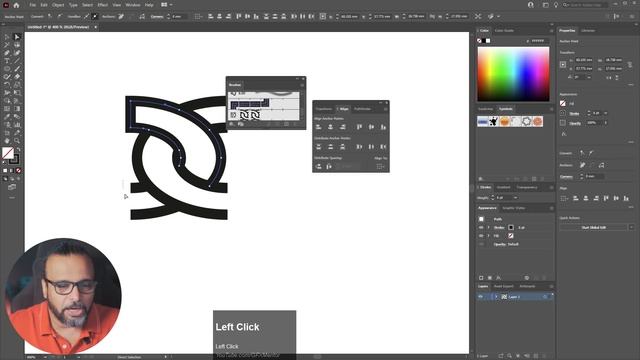Select the Selection (black arrow) tool
The image size is (640, 360).
pos(7,37)
